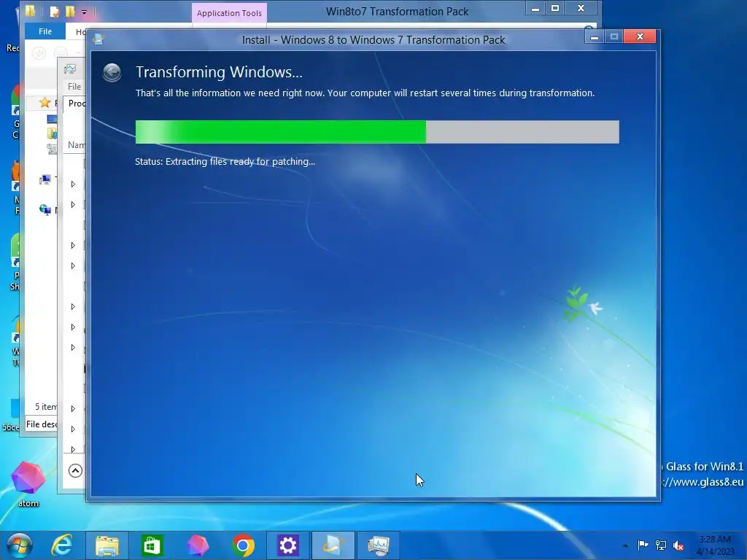Select This PC icon in Explorer navigation pane
The height and width of the screenshot is (560, 747).
45,179
